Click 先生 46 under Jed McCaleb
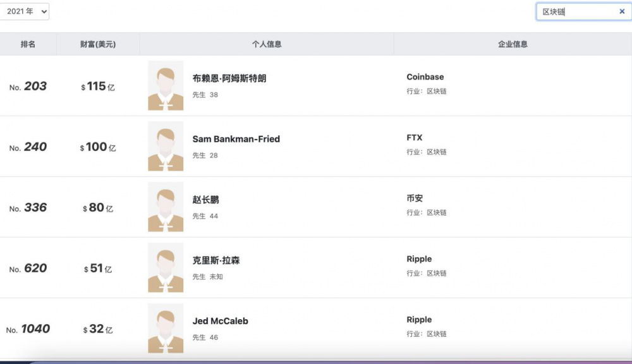 (205, 337)
